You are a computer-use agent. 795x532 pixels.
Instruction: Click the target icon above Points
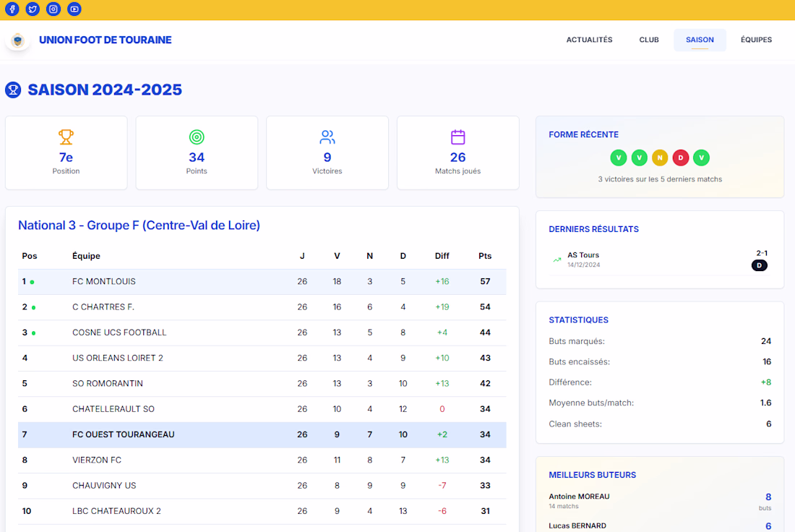pyautogui.click(x=197, y=137)
